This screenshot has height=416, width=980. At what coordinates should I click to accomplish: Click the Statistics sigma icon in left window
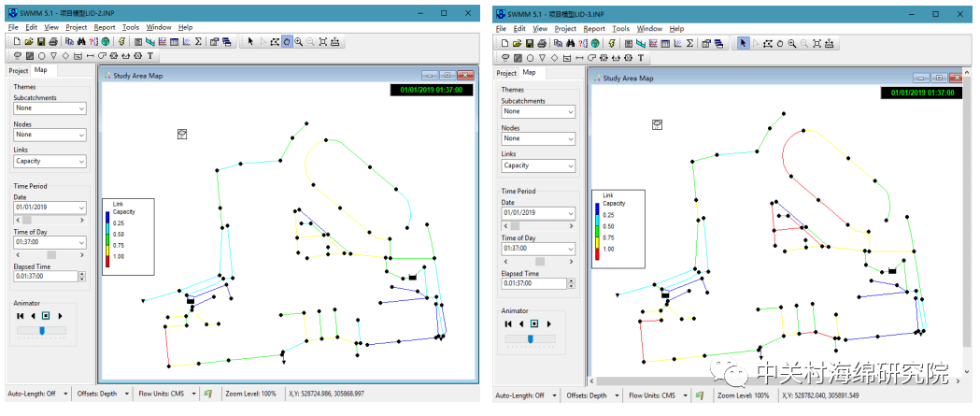(x=198, y=42)
